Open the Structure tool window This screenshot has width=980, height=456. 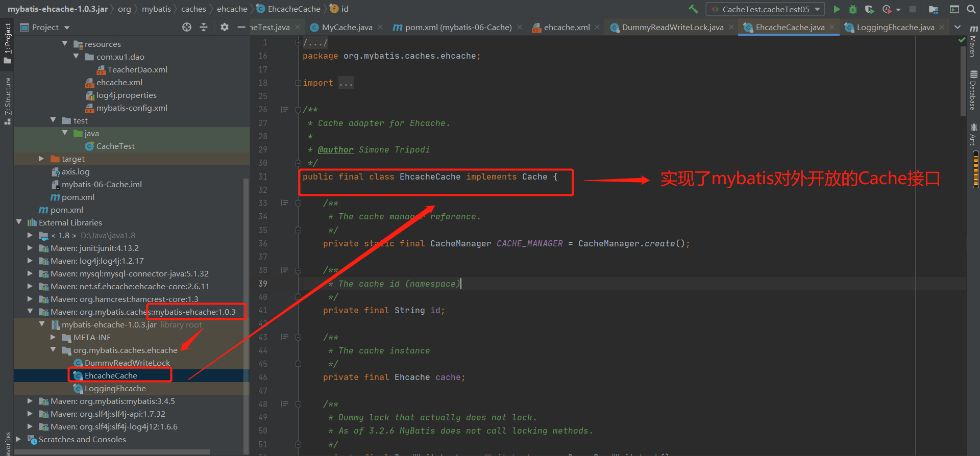[7, 101]
